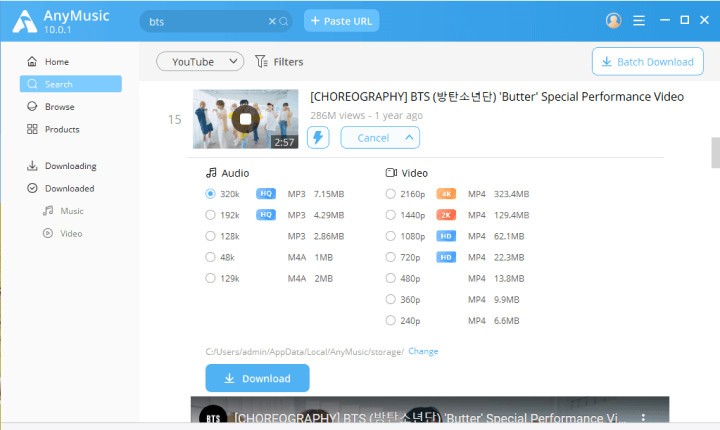This screenshot has width=720, height=430.
Task: Stop preview on the video thumbnail
Action: tap(245, 119)
